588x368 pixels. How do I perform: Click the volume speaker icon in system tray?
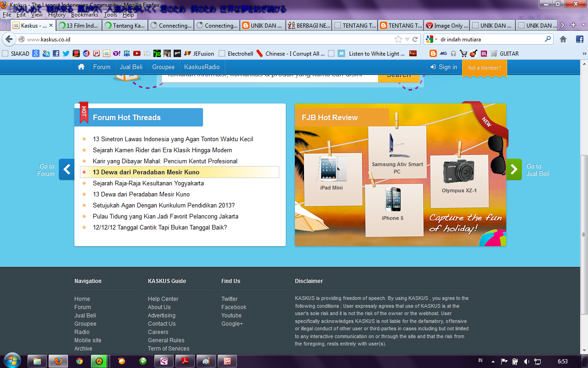pos(526,361)
